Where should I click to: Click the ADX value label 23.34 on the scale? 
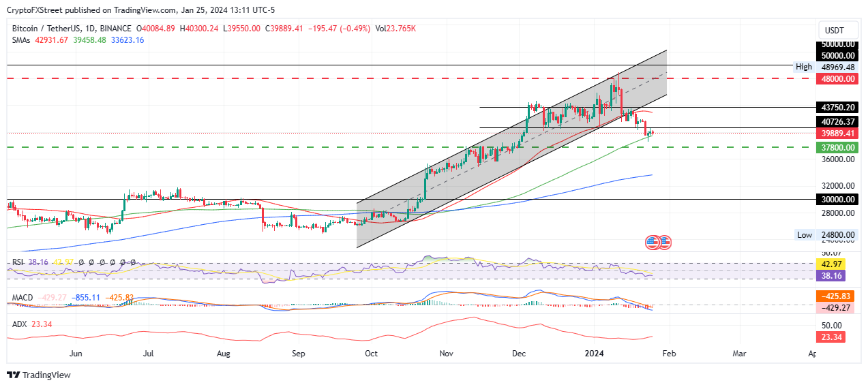pyautogui.click(x=832, y=337)
